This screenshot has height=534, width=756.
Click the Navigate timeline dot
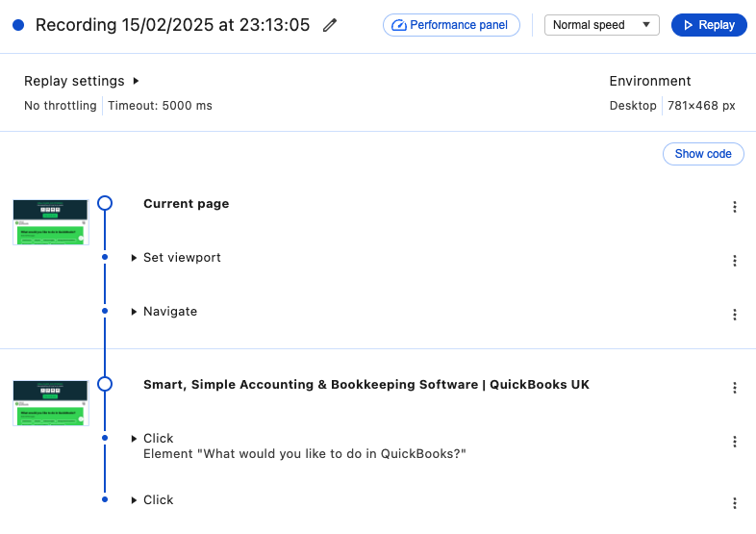pos(105,311)
